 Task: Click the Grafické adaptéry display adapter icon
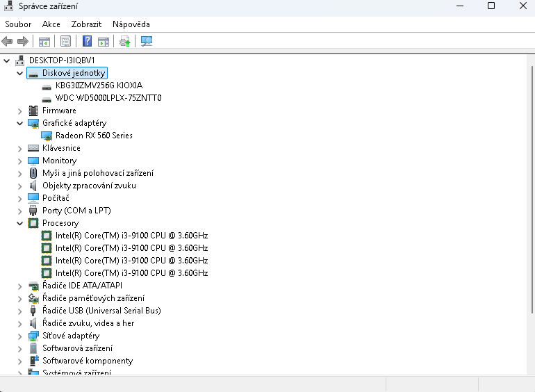(33, 123)
